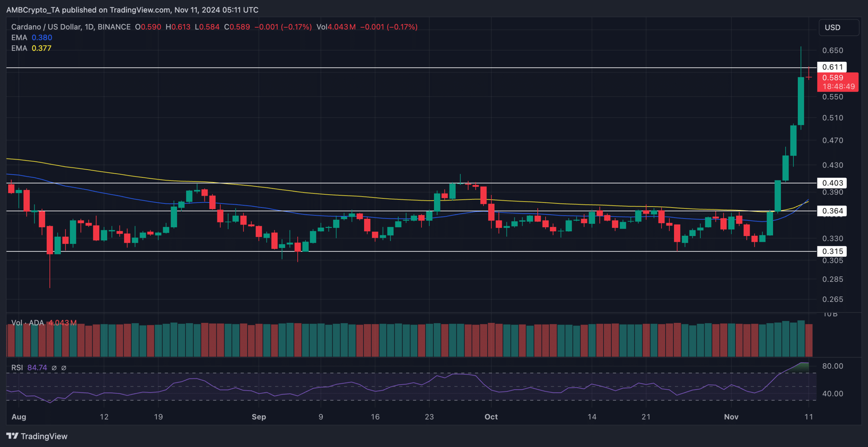Click the Oct label on time axis

491,417
